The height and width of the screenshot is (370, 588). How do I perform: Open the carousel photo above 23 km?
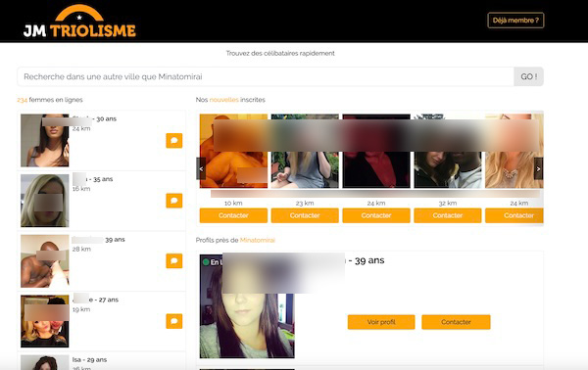pyautogui.click(x=305, y=151)
